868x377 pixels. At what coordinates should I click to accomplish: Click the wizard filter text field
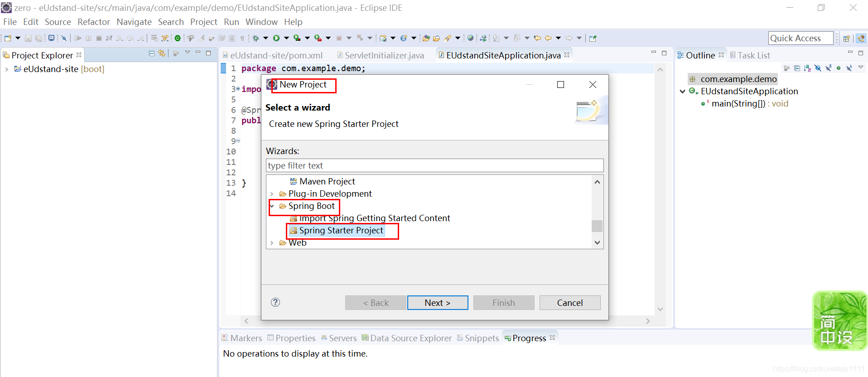pyautogui.click(x=434, y=165)
